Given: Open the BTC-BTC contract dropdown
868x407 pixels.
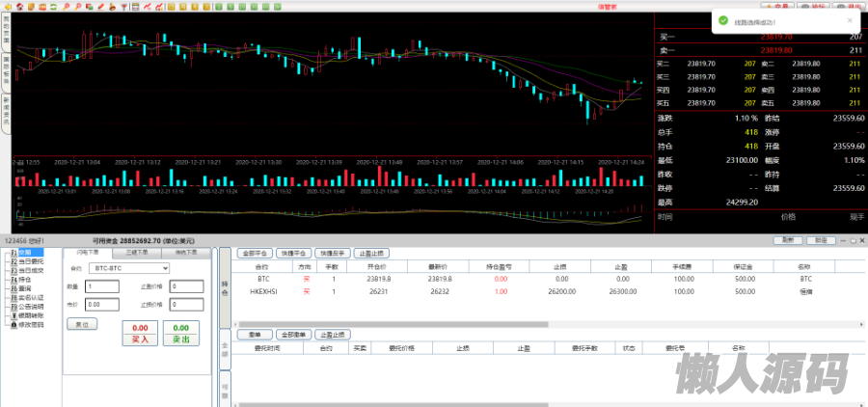Looking at the screenshot, I should 127,267.
